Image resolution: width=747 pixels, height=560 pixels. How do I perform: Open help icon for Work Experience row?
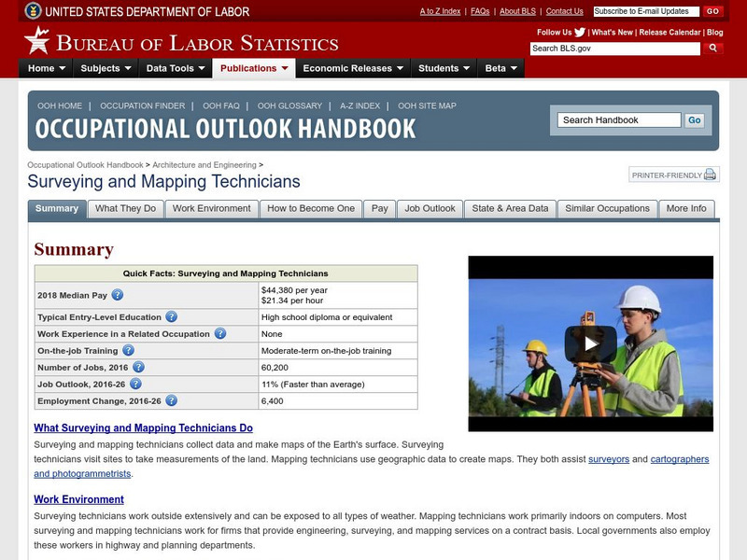pyautogui.click(x=220, y=333)
